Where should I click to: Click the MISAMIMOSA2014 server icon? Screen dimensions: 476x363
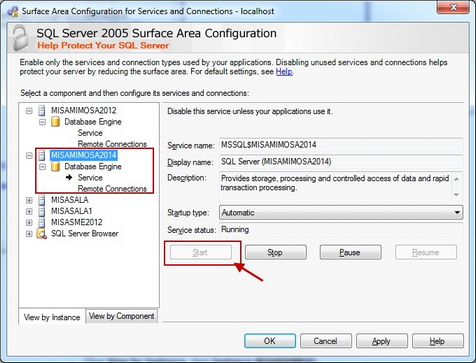pos(42,155)
